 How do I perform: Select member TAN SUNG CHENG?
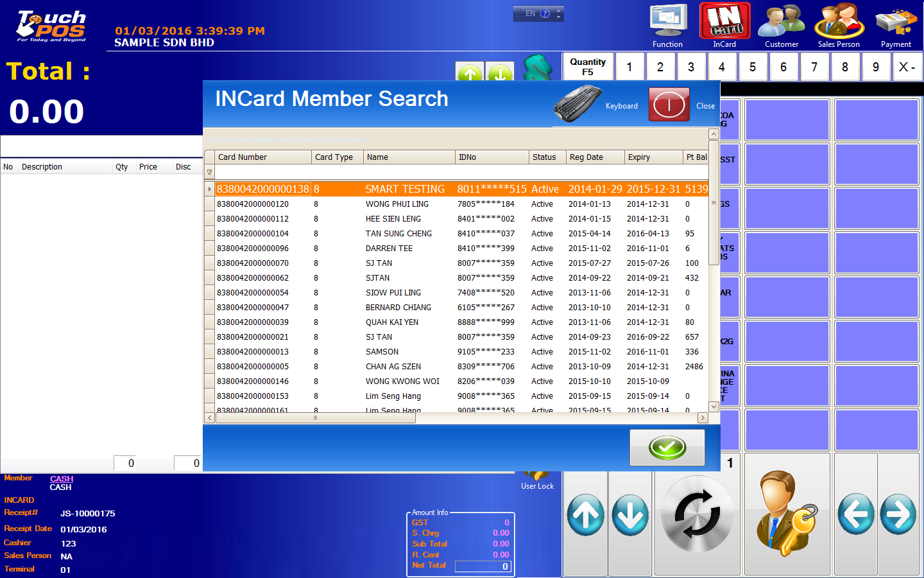coord(398,234)
